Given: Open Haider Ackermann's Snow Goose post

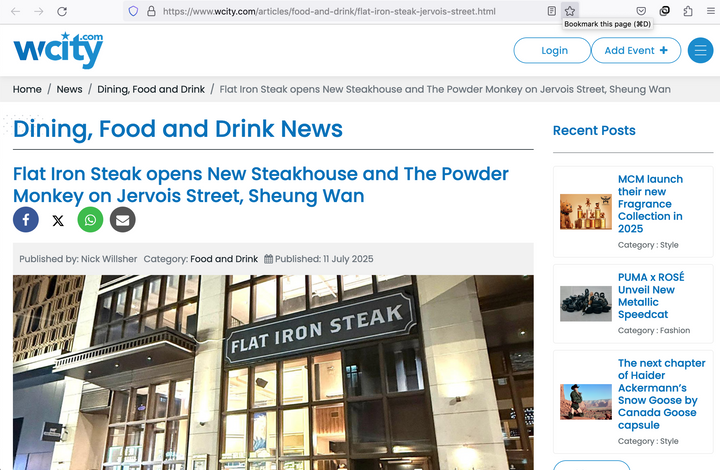Looking at the screenshot, I should [661, 394].
